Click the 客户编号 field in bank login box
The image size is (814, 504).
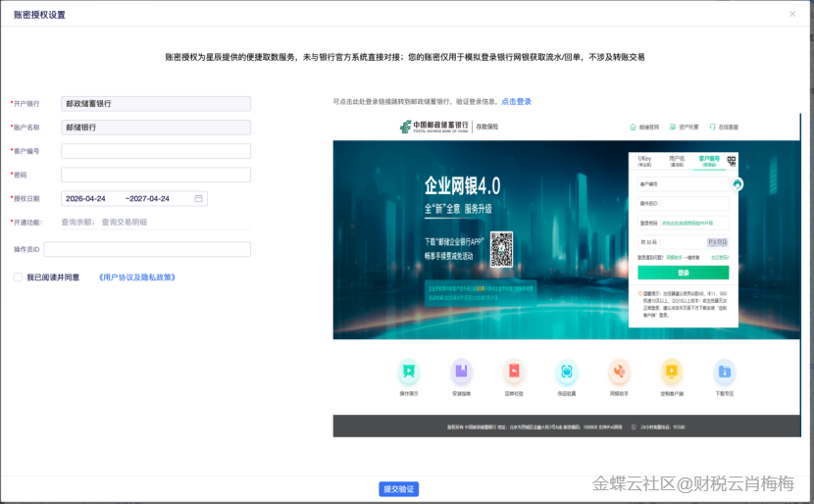pos(684,183)
